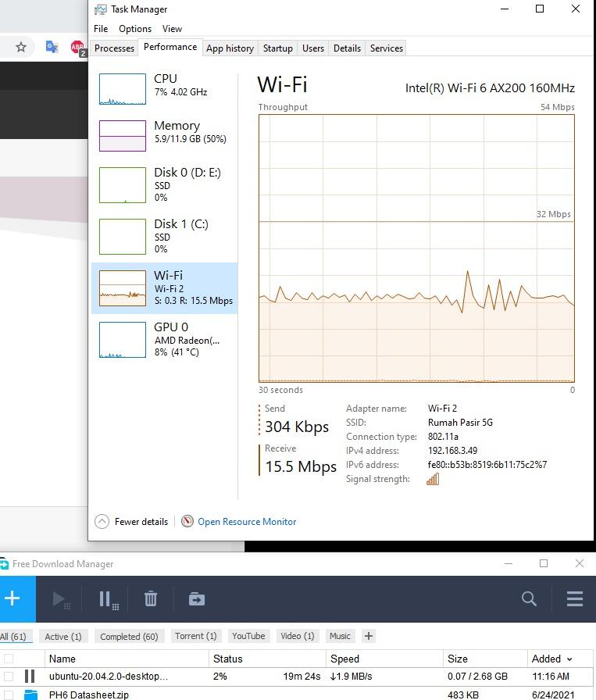Click the Wi-Fi throughput graph

point(416,248)
